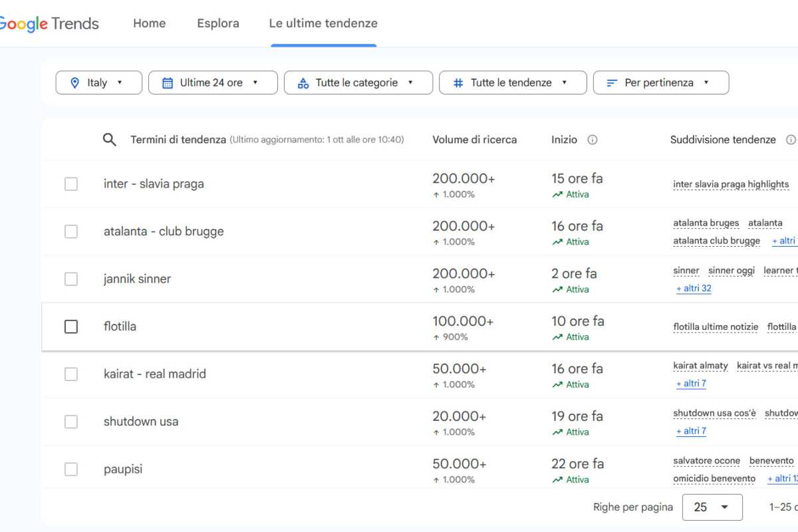Click the shapes icon on Tutte le categorie
Screen dimensions: 798x532
pyautogui.click(x=303, y=83)
